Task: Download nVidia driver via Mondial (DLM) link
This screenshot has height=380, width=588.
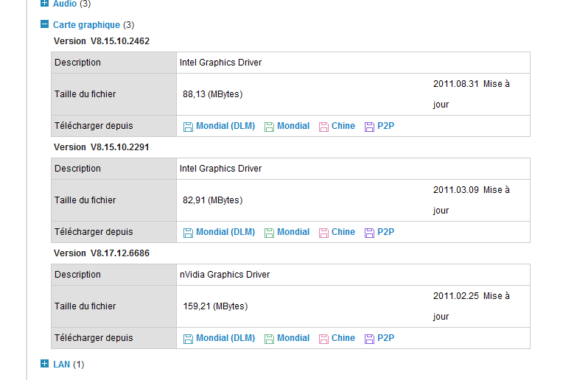Action: pyautogui.click(x=225, y=338)
